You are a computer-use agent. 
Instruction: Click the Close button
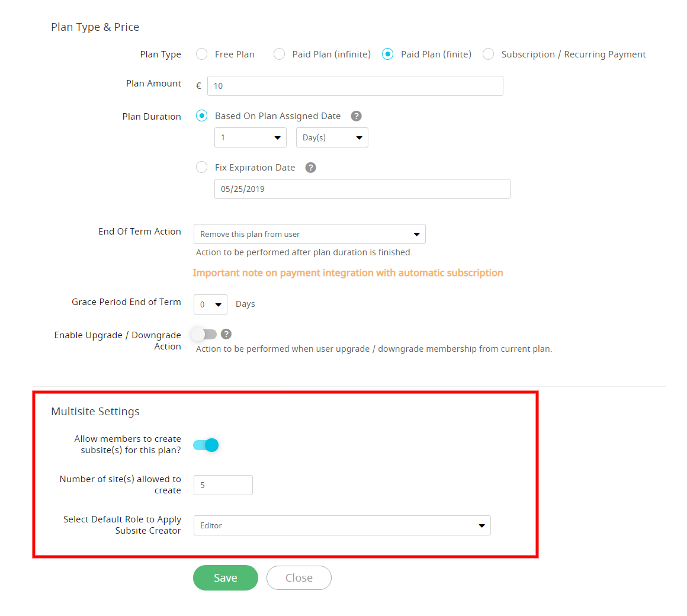coord(298,578)
